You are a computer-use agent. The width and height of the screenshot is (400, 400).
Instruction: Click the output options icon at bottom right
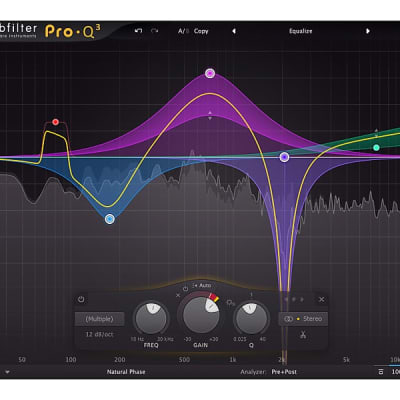coord(381,372)
